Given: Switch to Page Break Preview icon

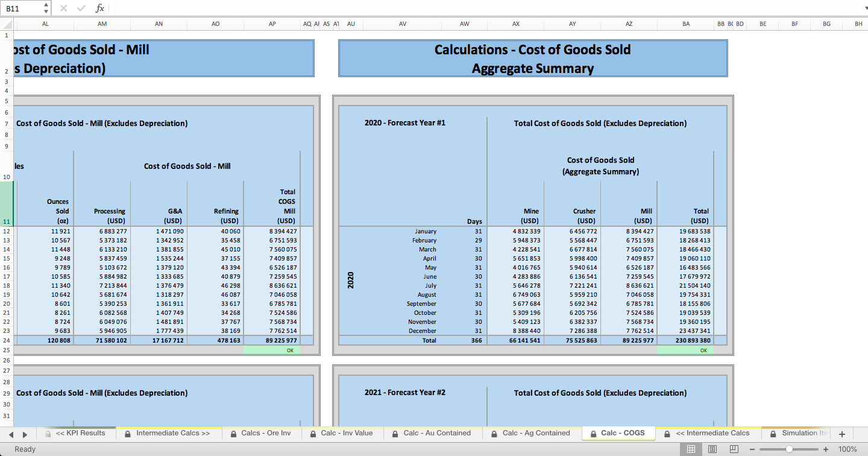Looking at the screenshot, I should point(734,449).
